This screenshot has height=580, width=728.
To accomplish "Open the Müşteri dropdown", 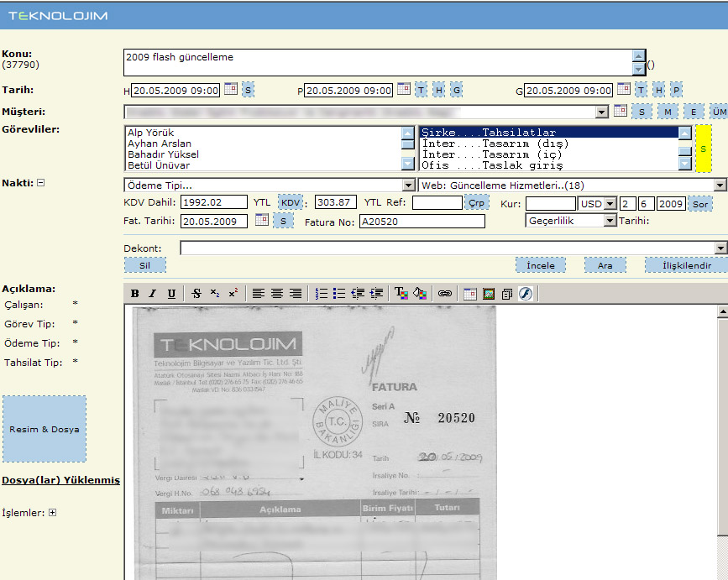I will [x=602, y=112].
